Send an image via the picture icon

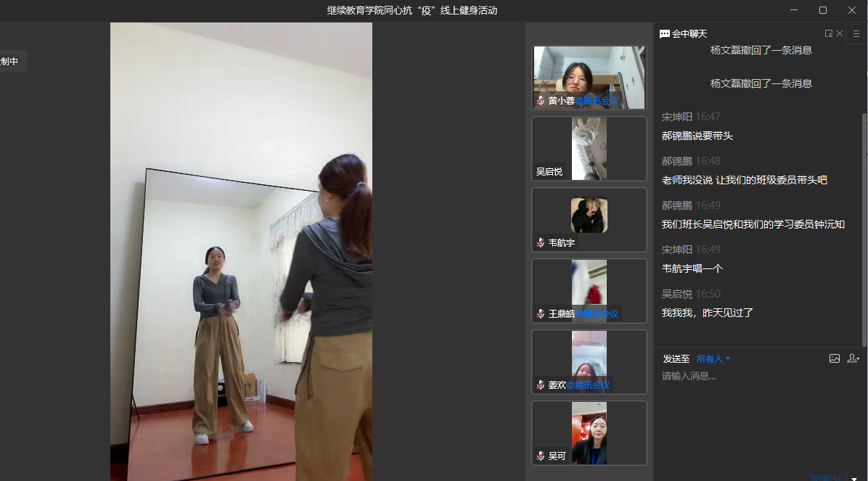coord(835,358)
